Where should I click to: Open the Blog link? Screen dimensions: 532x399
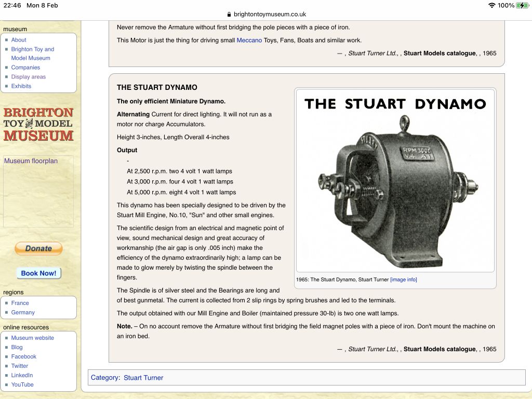(x=17, y=347)
